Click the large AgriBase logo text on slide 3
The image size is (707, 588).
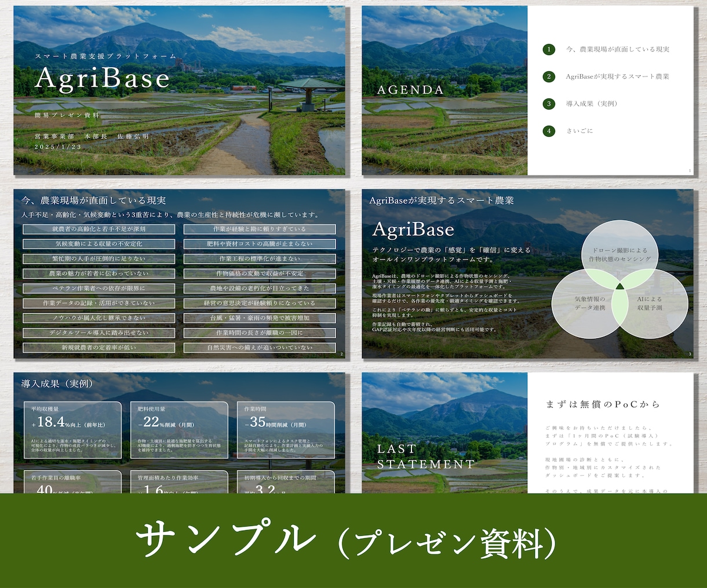413,229
